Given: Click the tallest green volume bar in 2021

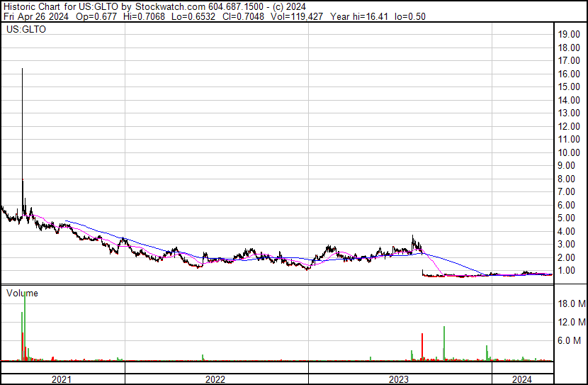Looking at the screenshot, I should [x=25, y=326].
